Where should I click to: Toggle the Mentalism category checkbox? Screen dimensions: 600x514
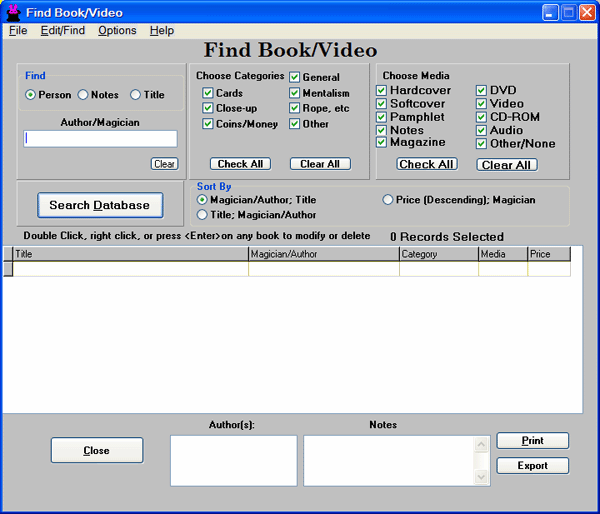click(x=295, y=93)
